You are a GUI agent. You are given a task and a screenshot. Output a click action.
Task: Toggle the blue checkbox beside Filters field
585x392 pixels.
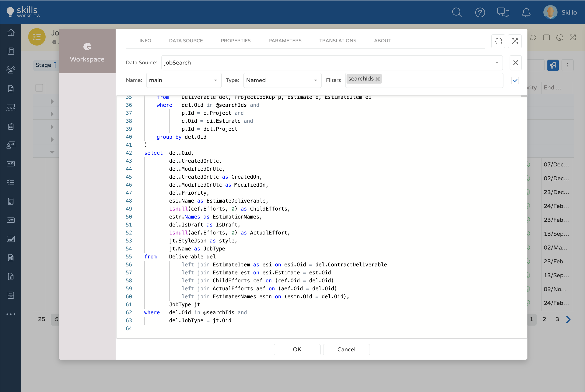(515, 81)
